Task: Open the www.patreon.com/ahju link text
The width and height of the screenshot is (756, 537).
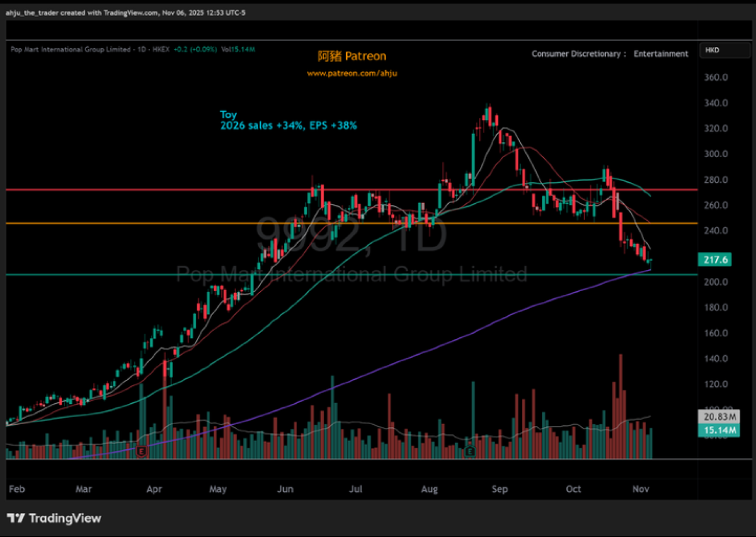Action: pos(352,73)
